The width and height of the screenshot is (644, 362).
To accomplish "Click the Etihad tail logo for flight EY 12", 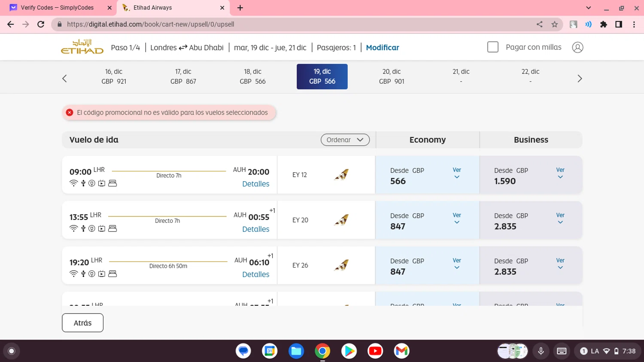I will [x=341, y=174].
